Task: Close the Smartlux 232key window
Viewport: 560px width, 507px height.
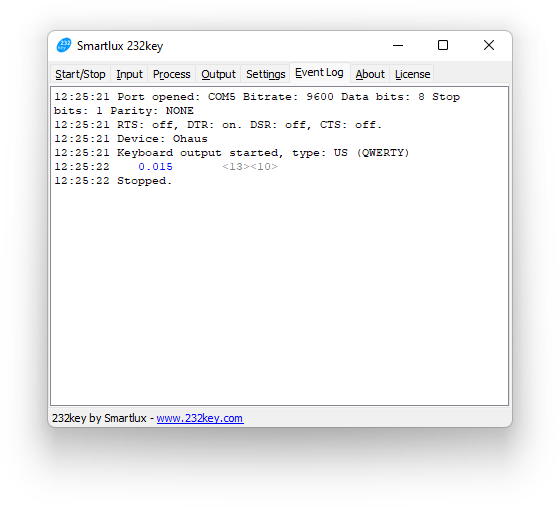Action: point(489,45)
